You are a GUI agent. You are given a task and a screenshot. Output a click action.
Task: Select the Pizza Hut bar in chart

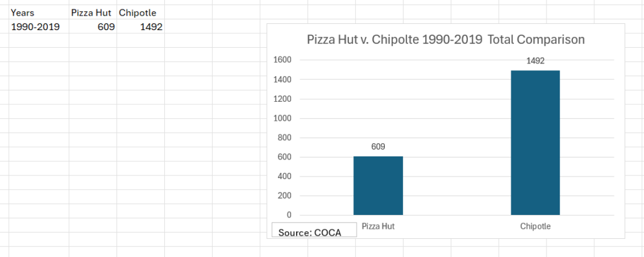tap(378, 185)
